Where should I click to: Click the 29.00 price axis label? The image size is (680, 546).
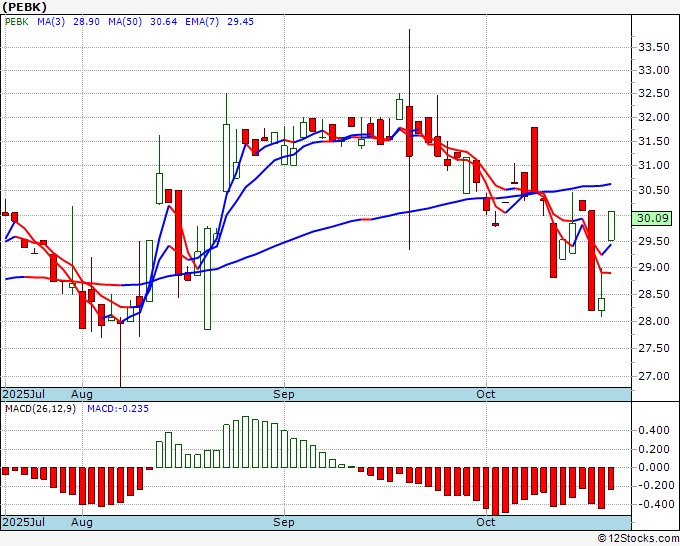pos(654,268)
